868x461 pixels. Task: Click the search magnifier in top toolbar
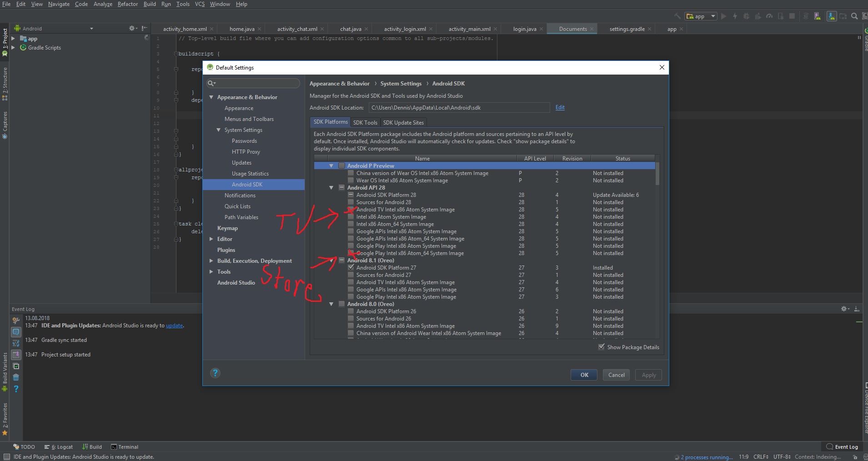[x=854, y=16]
